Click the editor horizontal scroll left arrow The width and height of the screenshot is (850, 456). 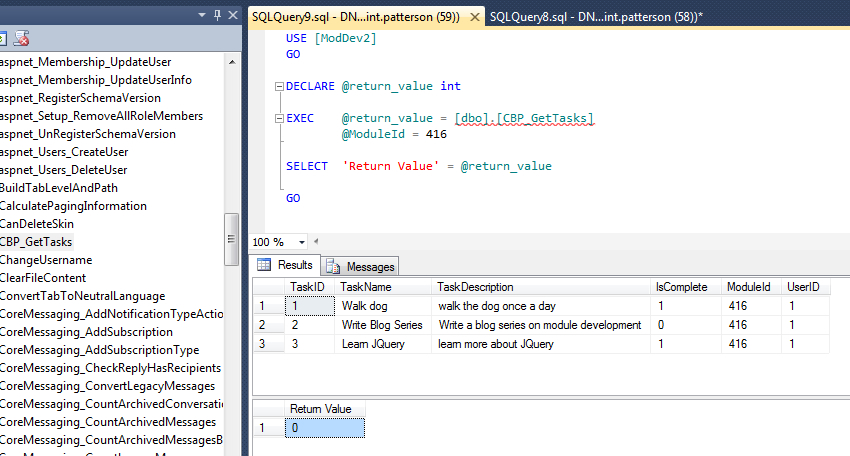[x=315, y=242]
